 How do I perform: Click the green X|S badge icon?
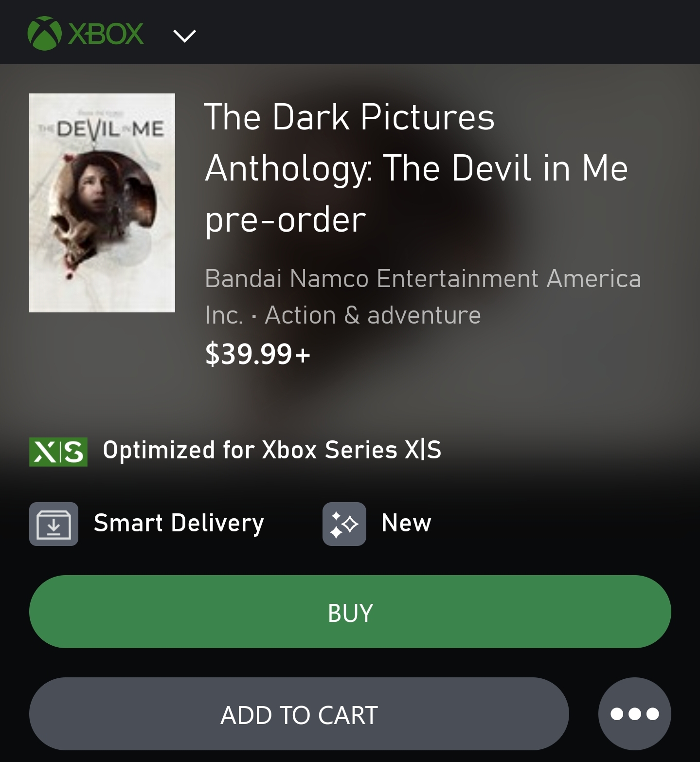click(58, 452)
